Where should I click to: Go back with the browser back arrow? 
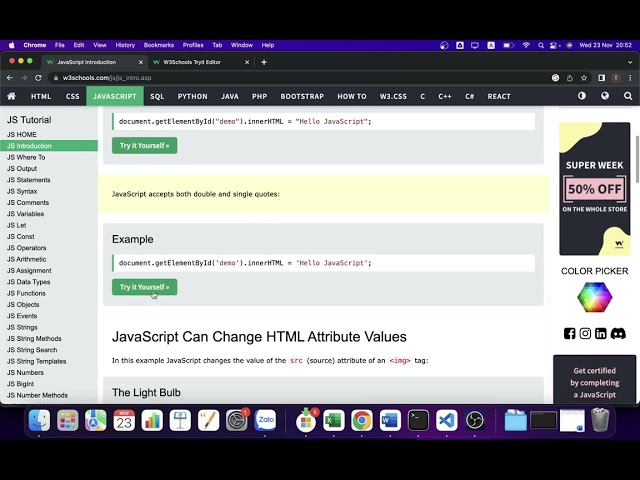[10, 78]
